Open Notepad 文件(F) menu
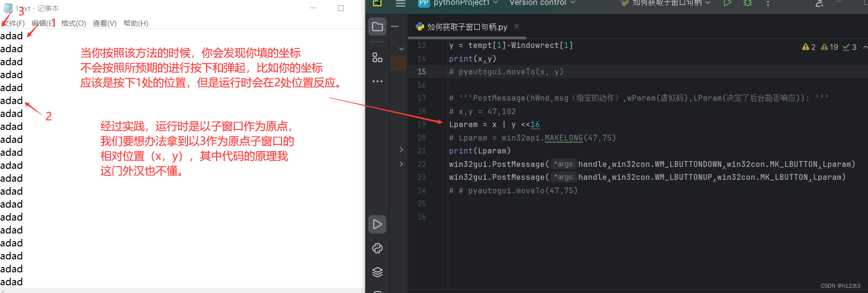 click(13, 23)
